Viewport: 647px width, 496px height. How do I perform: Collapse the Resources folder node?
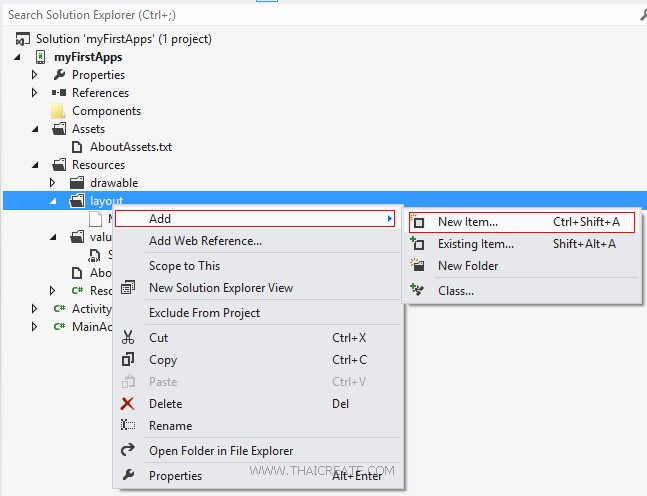35,165
